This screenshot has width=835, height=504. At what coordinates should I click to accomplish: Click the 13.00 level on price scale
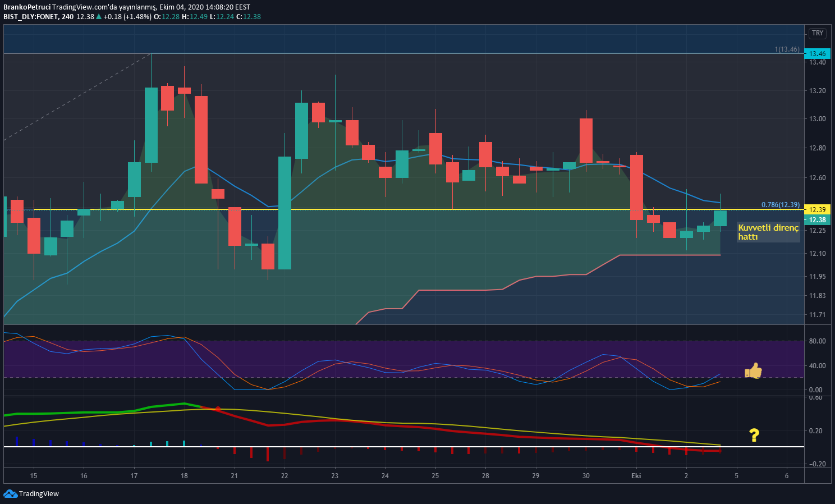pyautogui.click(x=817, y=119)
